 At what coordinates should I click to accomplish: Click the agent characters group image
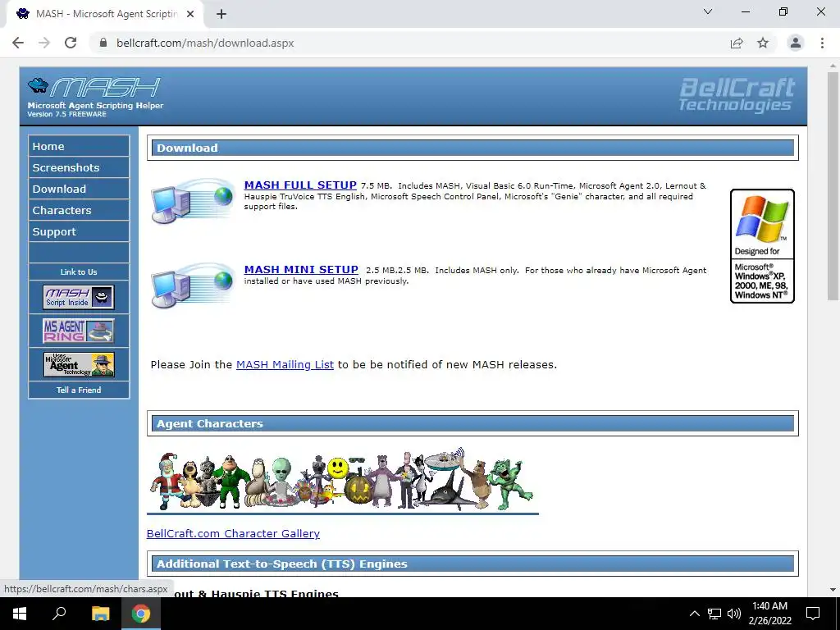pos(342,479)
